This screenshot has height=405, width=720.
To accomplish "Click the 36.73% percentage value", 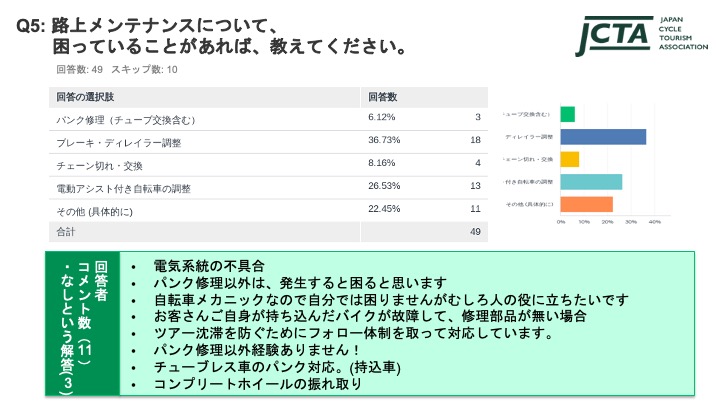I will (x=384, y=140).
